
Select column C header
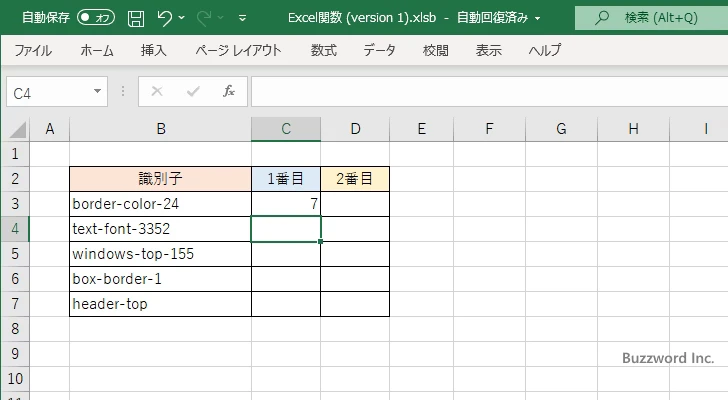[x=286, y=129]
